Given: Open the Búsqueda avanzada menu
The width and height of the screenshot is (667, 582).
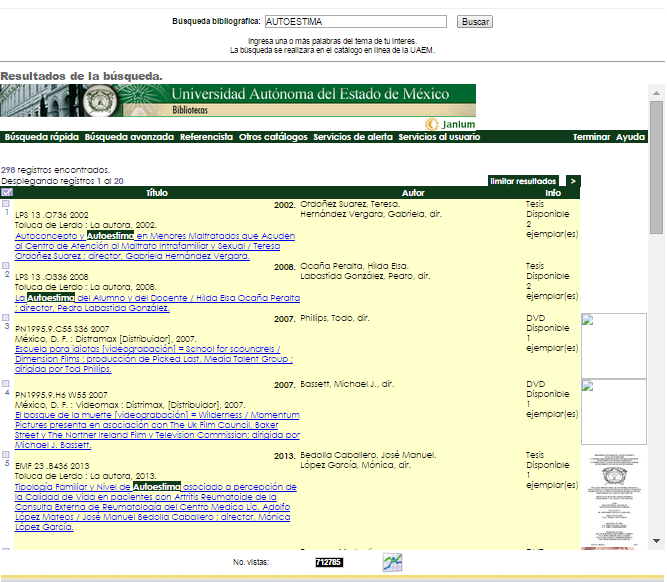Looking at the screenshot, I should (x=129, y=137).
